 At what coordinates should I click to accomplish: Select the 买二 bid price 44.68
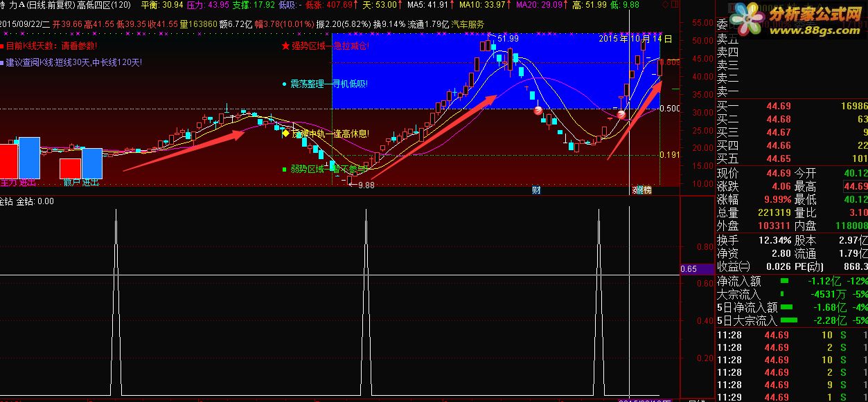(x=777, y=119)
